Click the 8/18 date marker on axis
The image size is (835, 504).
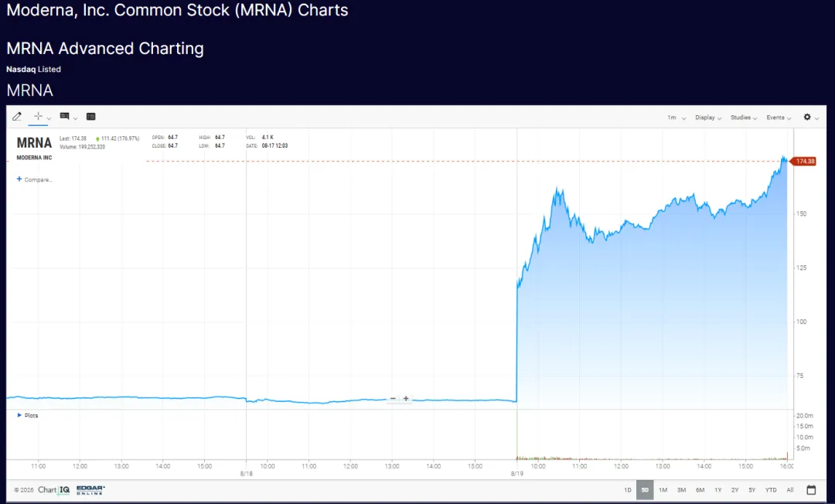coord(246,474)
